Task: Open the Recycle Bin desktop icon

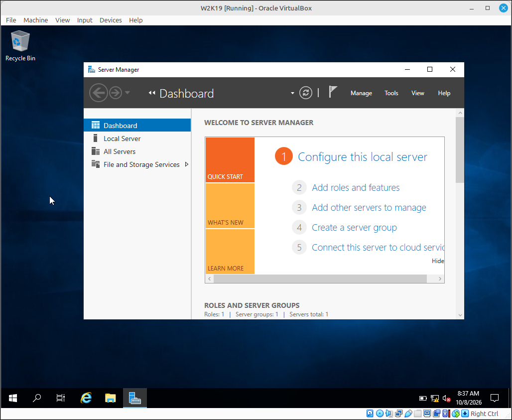Action: 20,46
